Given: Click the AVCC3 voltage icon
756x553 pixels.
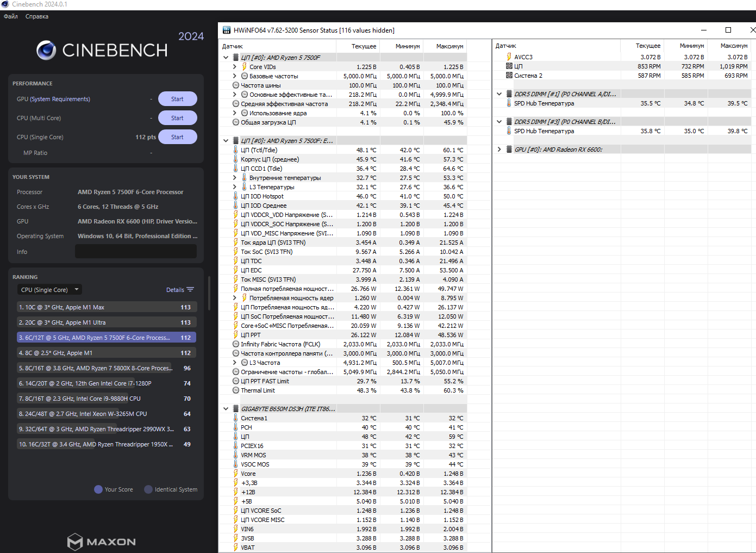Looking at the screenshot, I should (509, 57).
